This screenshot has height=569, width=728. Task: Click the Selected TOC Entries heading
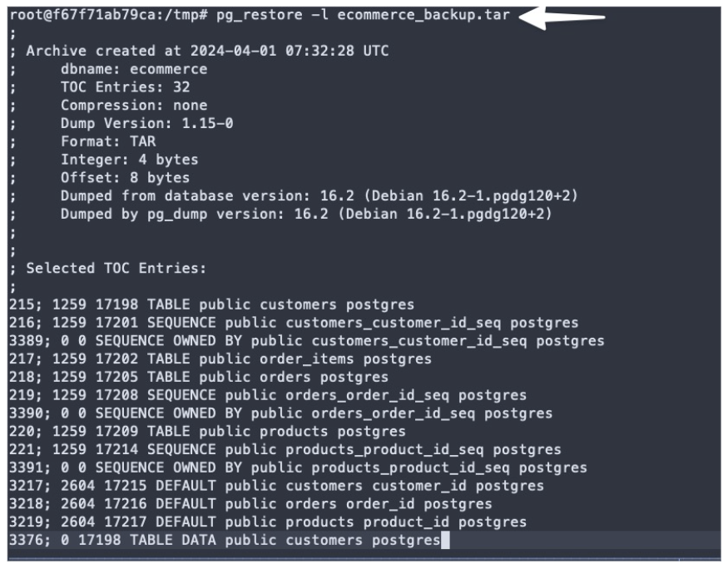click(116, 268)
